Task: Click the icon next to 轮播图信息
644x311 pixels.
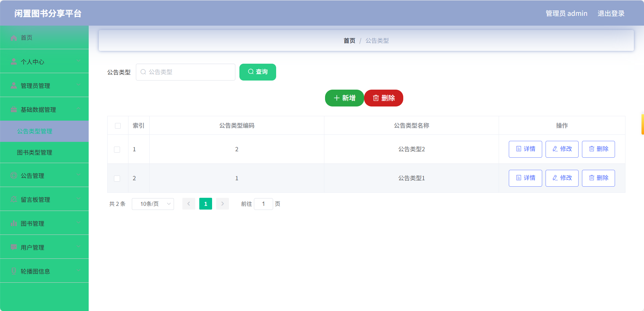Action: 13,271
